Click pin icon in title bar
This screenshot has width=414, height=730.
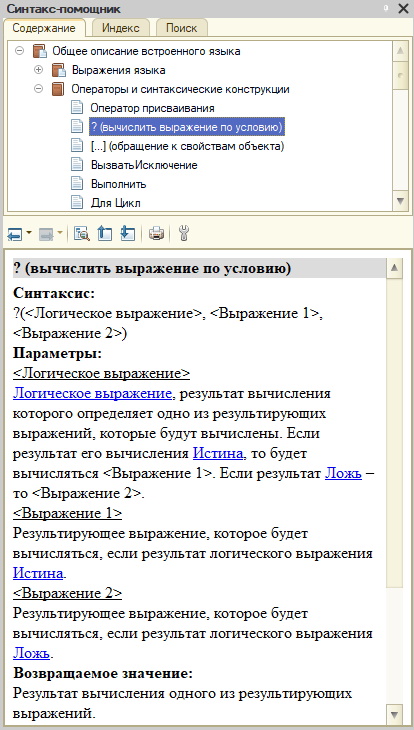click(386, 7)
